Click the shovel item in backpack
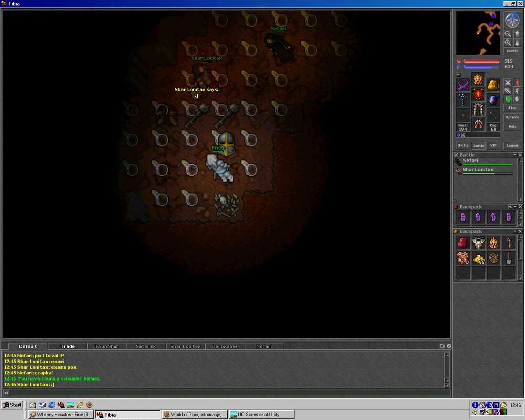Image resolution: width=525 pixels, height=420 pixels. tap(509, 258)
